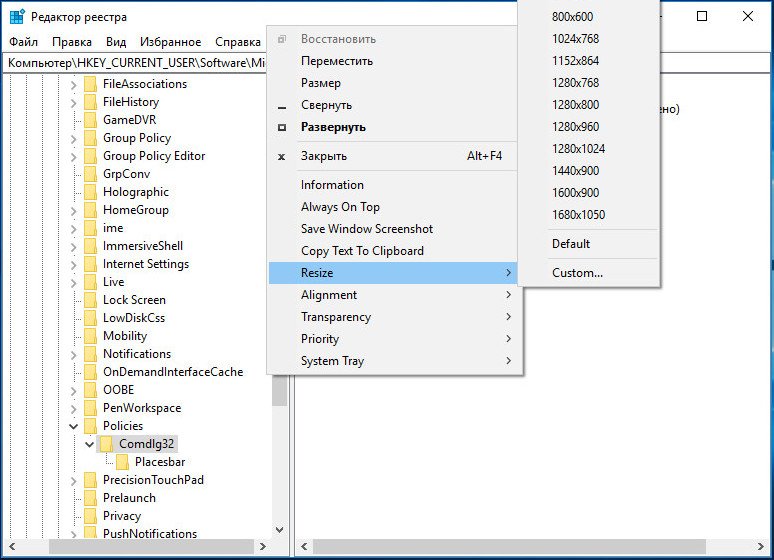Choose Default window size

coord(571,244)
